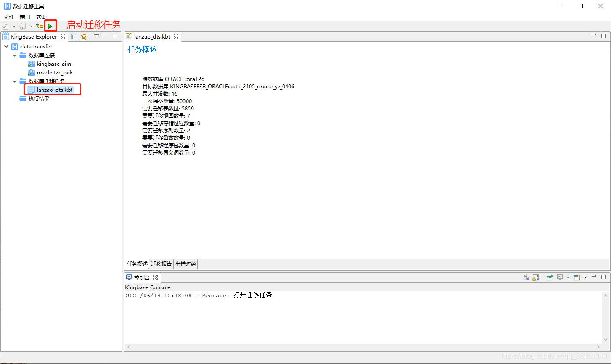
Task: Select the 控制台 console tab
Action: click(x=142, y=277)
